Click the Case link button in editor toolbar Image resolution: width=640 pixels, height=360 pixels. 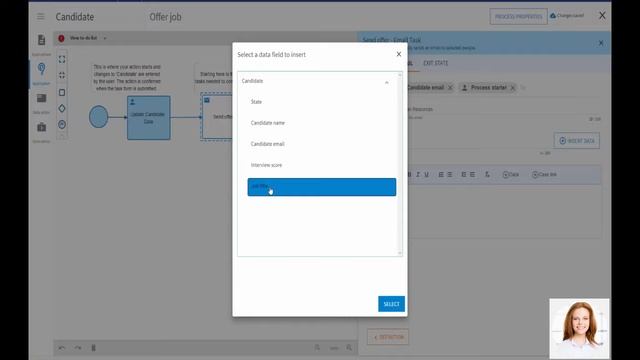click(x=544, y=175)
